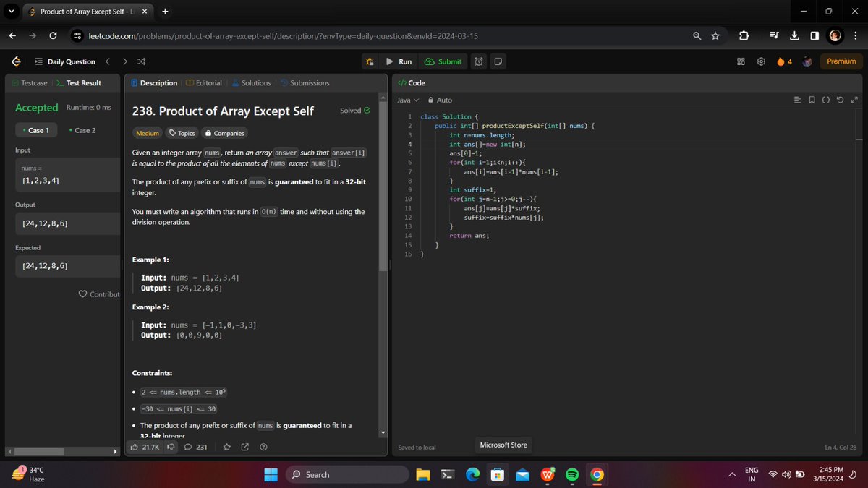Switch to the Description tab
This screenshot has width=868, height=488.
pyautogui.click(x=154, y=83)
